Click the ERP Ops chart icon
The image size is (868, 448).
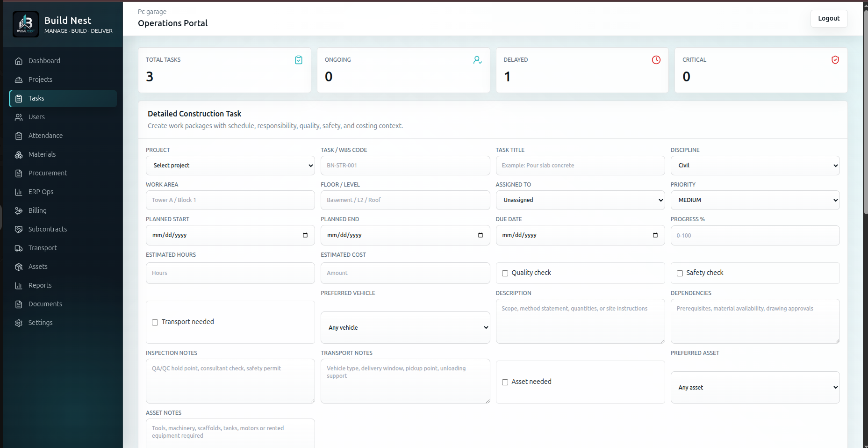[19, 192]
